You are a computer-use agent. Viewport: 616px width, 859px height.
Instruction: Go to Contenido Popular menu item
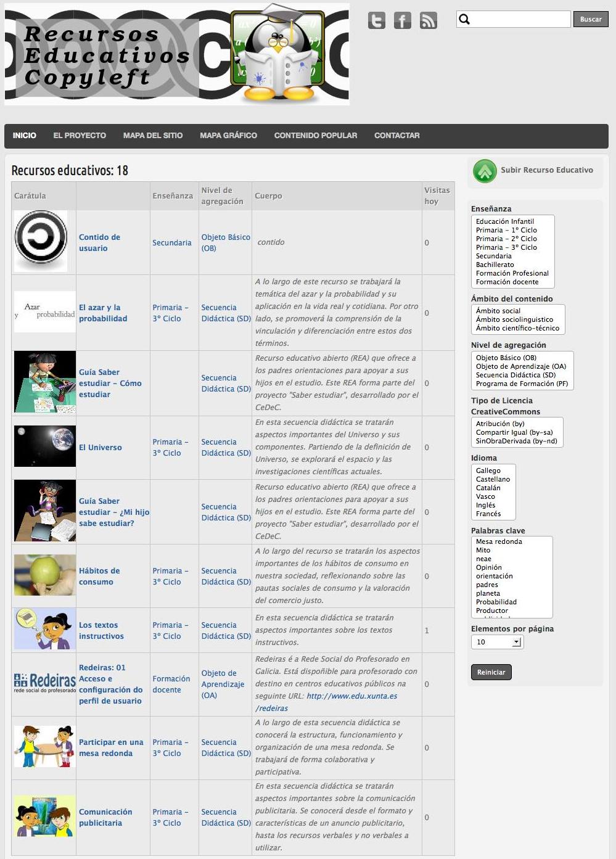tap(315, 136)
